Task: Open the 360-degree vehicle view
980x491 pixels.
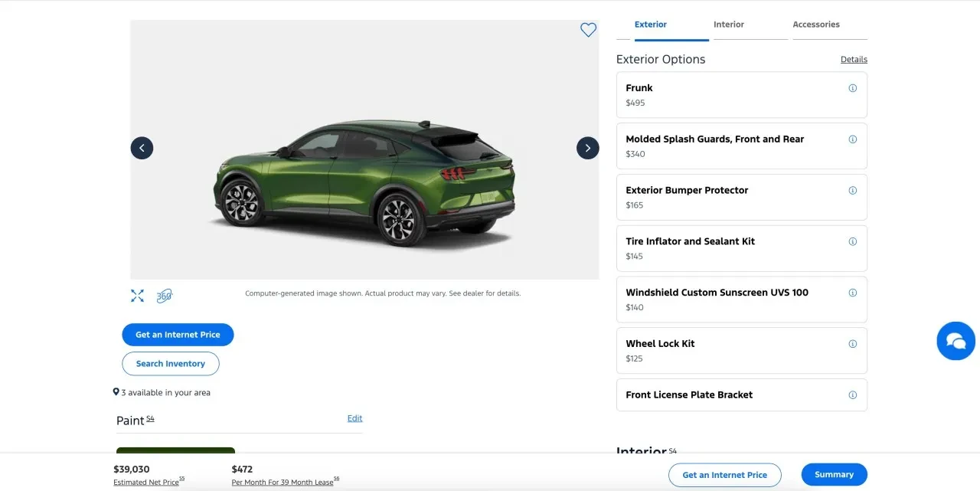Action: click(165, 295)
